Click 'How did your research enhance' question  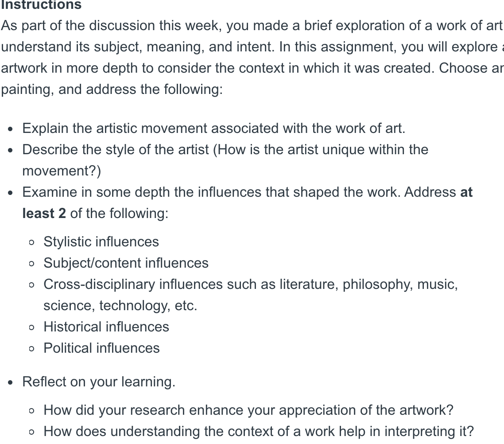pyautogui.click(x=248, y=410)
